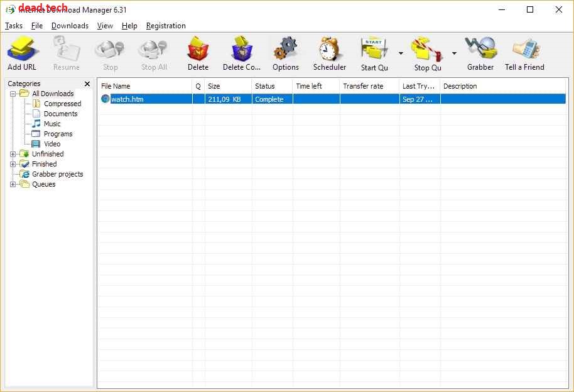Open the Scheduler clock icon
Viewport: 574px width, 392px height.
pos(329,50)
